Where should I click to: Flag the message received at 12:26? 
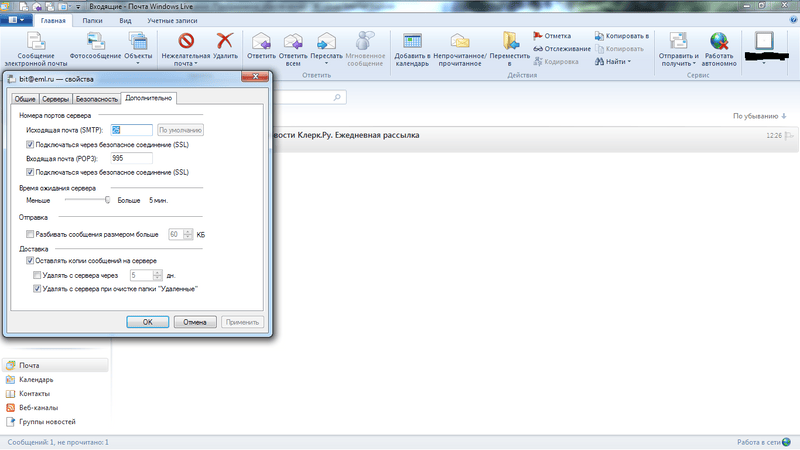(x=789, y=136)
